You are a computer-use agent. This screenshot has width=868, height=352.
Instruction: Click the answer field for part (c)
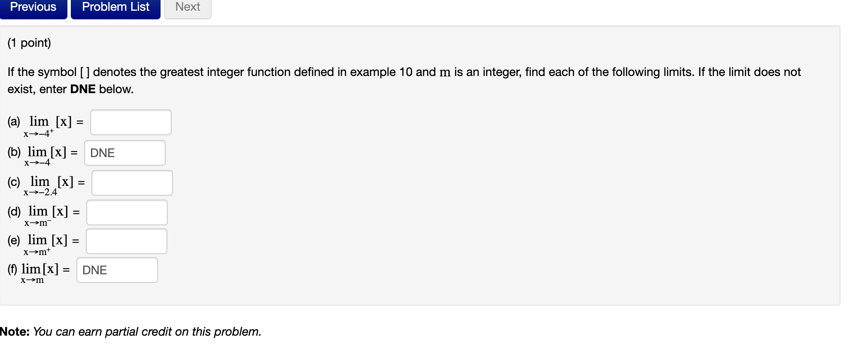click(x=131, y=183)
